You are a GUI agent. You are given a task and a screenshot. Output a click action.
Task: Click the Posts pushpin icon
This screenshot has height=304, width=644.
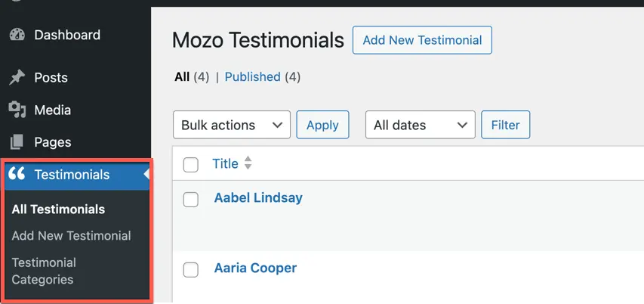click(x=17, y=78)
